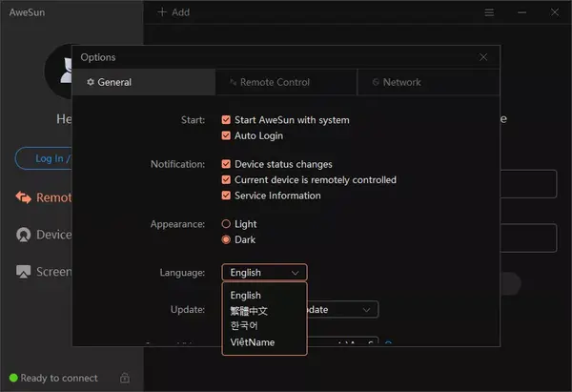Uncheck Start AweSun with system
Screen dimensions: 572x392
click(226, 120)
